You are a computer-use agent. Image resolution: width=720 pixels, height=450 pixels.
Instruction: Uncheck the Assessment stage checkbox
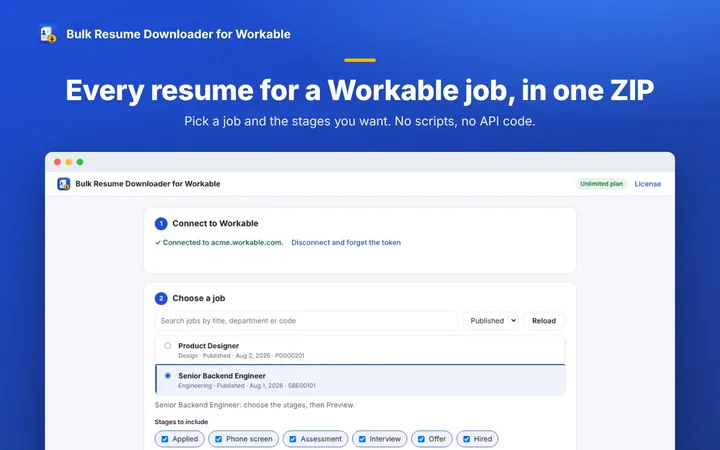tap(293, 439)
